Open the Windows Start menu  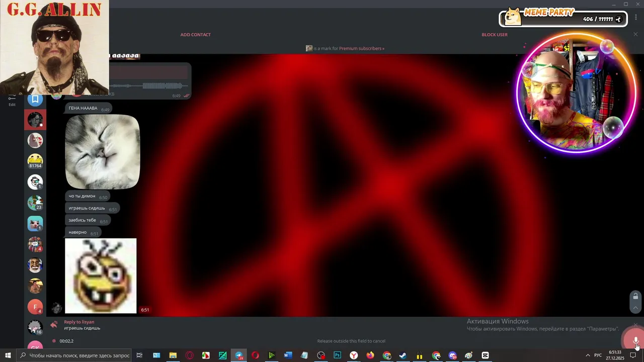pyautogui.click(x=8, y=355)
